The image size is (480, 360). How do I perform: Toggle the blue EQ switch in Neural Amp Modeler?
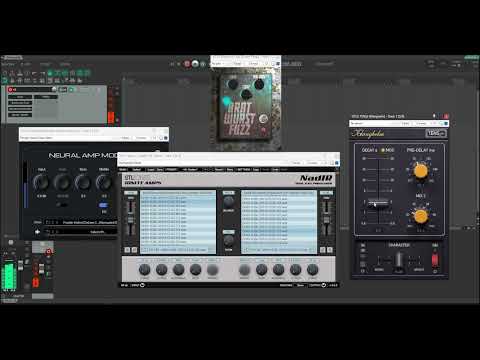[103, 205]
